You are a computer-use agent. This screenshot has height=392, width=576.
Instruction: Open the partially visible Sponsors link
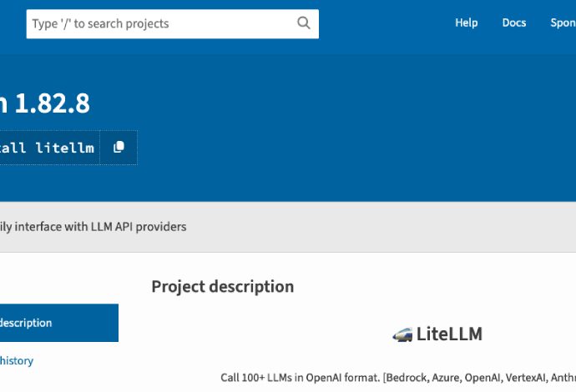click(563, 23)
